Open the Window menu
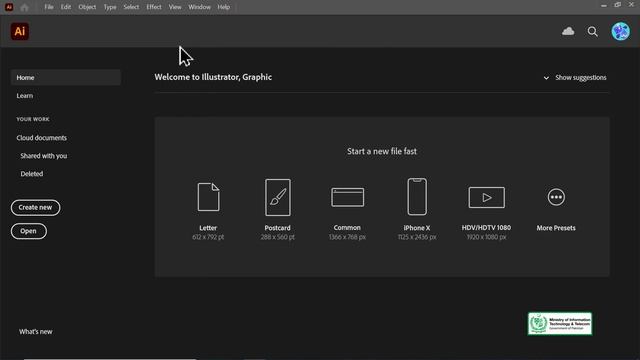640x360 pixels. tap(200, 7)
